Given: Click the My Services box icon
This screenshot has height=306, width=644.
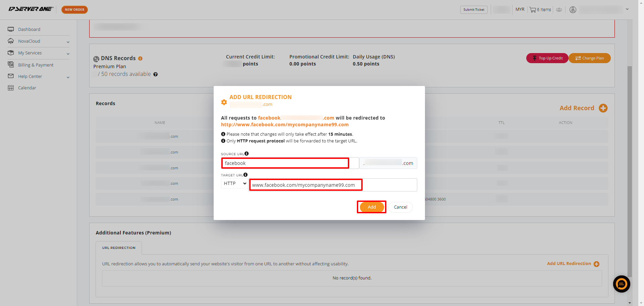Looking at the screenshot, I should coord(11,53).
